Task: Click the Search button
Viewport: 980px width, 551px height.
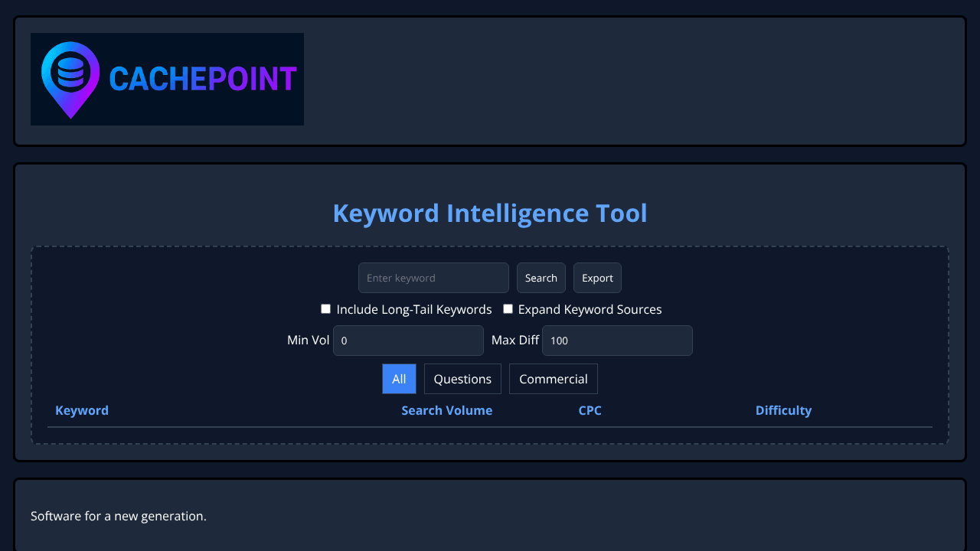Action: click(x=541, y=278)
